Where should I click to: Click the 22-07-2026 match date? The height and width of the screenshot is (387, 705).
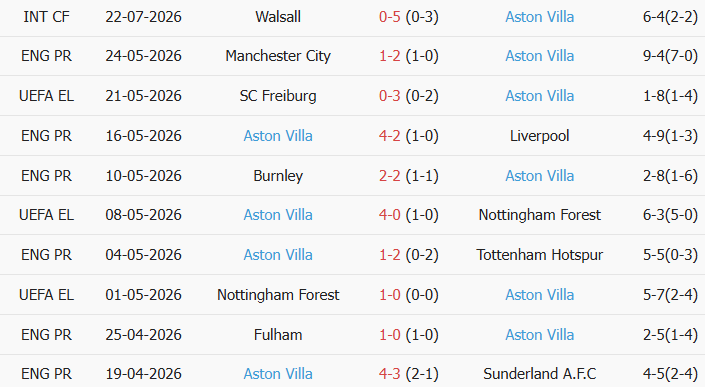(x=143, y=17)
